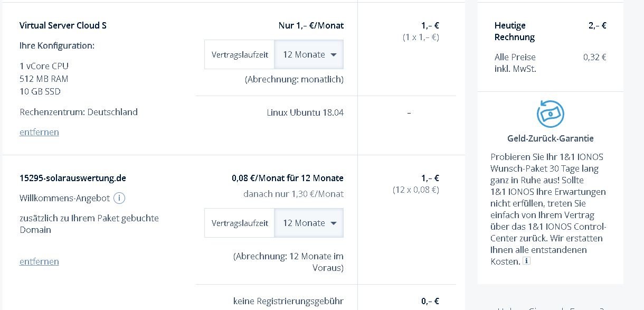Click the Linux Ubuntu 18.04 entry
The height and width of the screenshot is (310, 644).
(305, 112)
